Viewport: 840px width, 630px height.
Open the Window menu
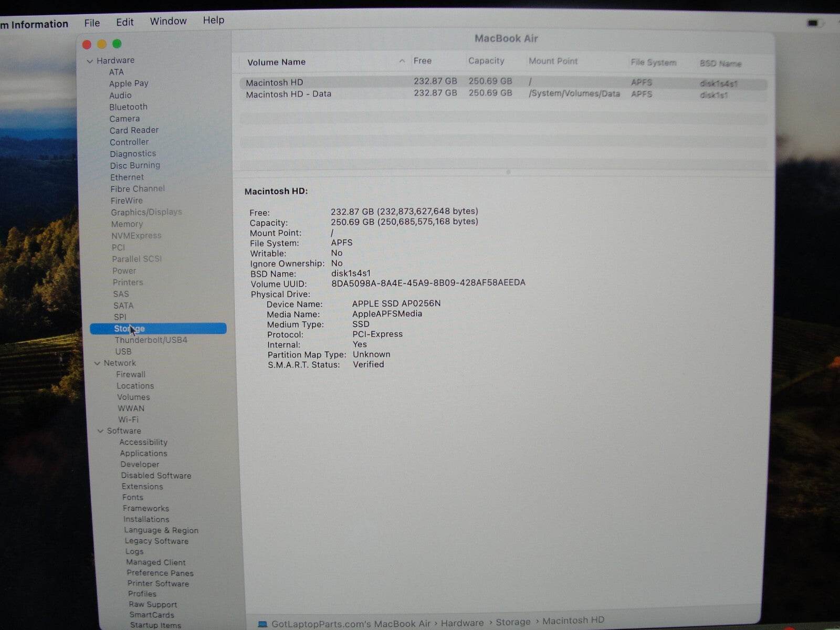point(168,21)
